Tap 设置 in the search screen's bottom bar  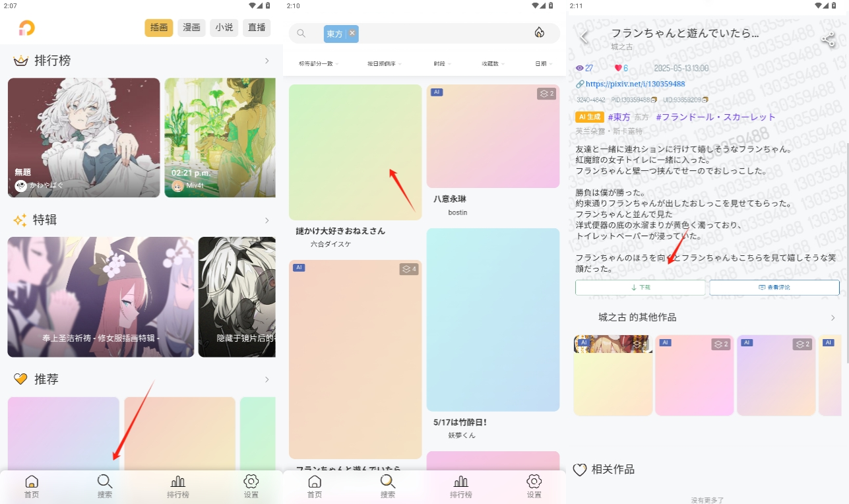(534, 486)
